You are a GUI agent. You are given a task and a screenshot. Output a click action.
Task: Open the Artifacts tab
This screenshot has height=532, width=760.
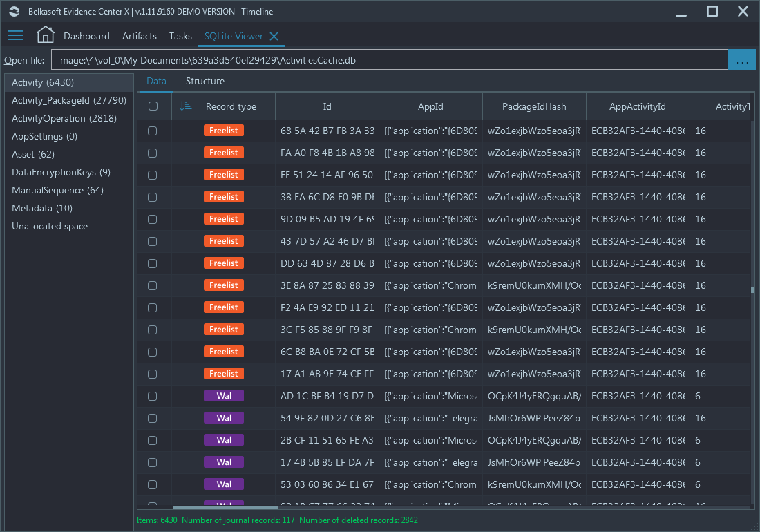(x=139, y=35)
